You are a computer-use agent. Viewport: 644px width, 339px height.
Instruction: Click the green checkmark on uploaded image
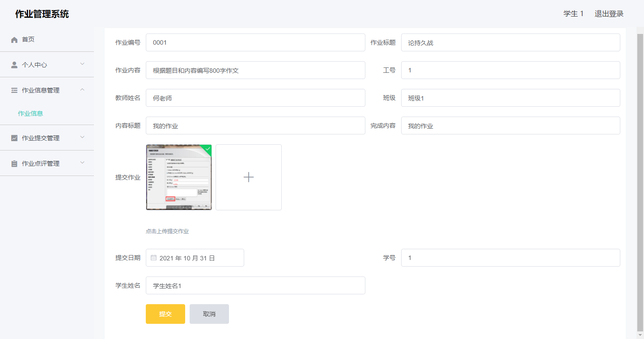click(x=208, y=149)
